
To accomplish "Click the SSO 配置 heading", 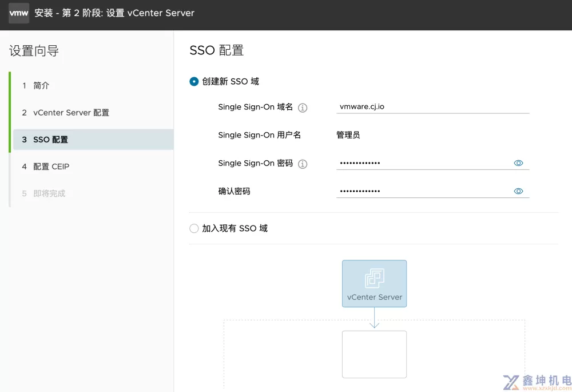I will click(217, 50).
